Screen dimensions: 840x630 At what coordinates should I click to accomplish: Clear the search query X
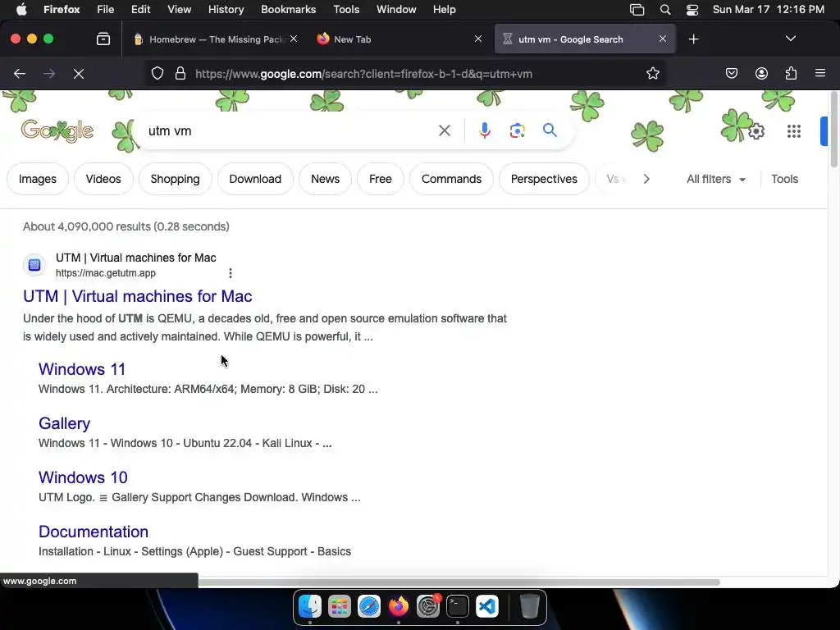444,130
